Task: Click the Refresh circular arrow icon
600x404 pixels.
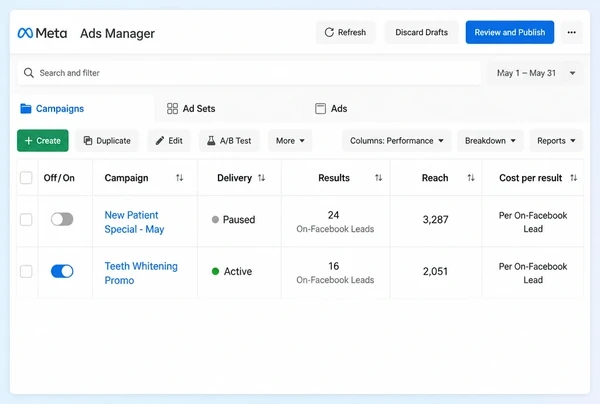Action: pos(329,33)
